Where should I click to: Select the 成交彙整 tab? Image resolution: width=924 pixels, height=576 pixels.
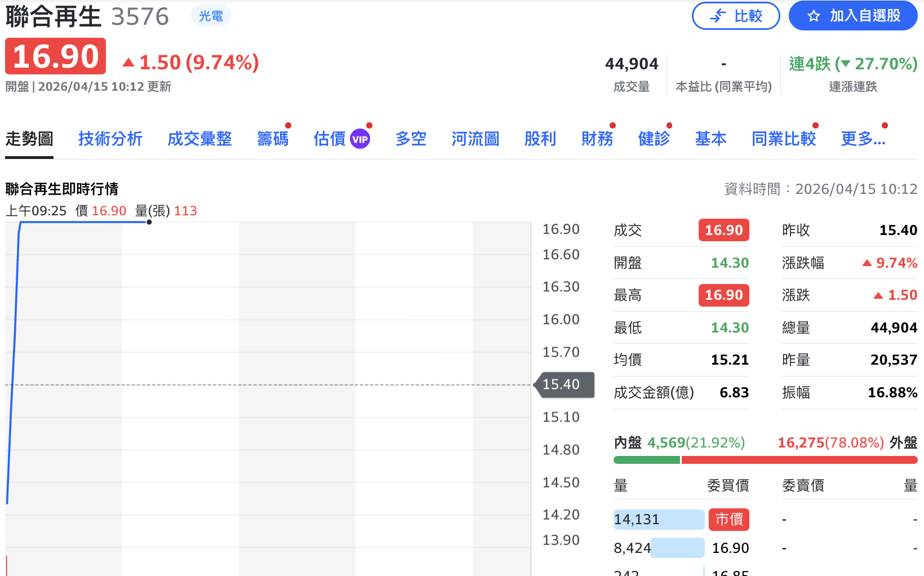(x=200, y=139)
